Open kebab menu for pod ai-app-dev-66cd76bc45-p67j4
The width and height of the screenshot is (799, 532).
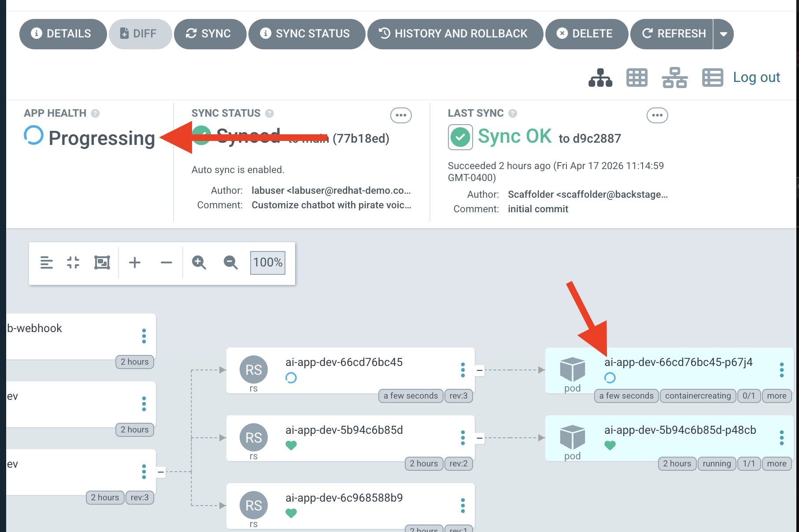pos(781,370)
